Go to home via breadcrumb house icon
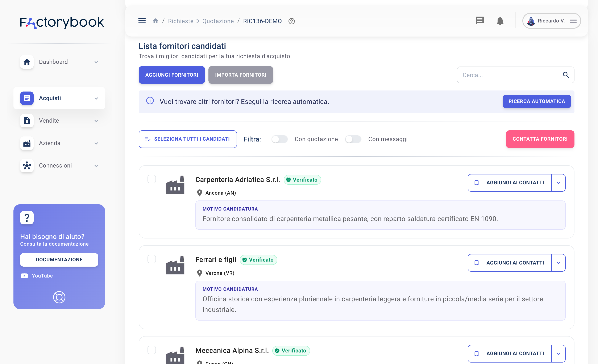The image size is (598, 364). coord(155,21)
